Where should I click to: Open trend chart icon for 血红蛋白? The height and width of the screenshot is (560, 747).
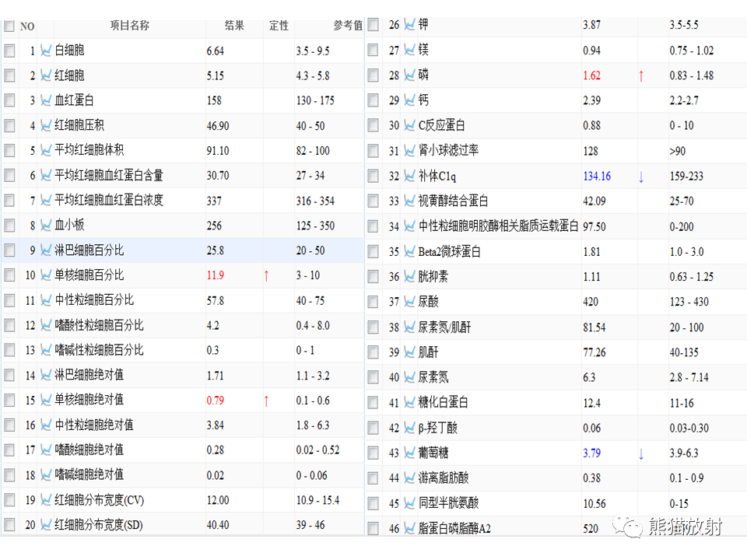46,100
